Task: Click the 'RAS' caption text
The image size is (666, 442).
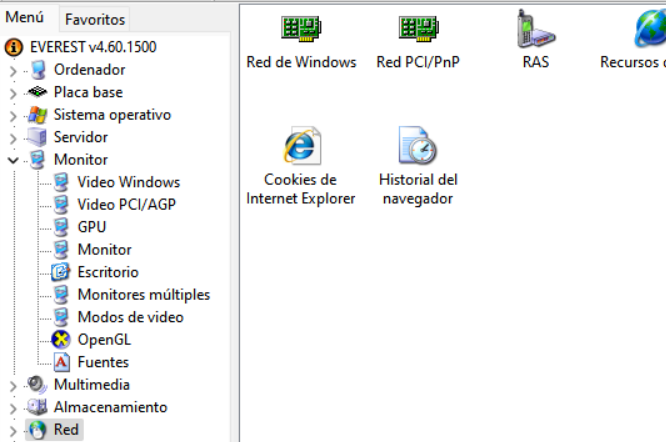Action: click(536, 62)
